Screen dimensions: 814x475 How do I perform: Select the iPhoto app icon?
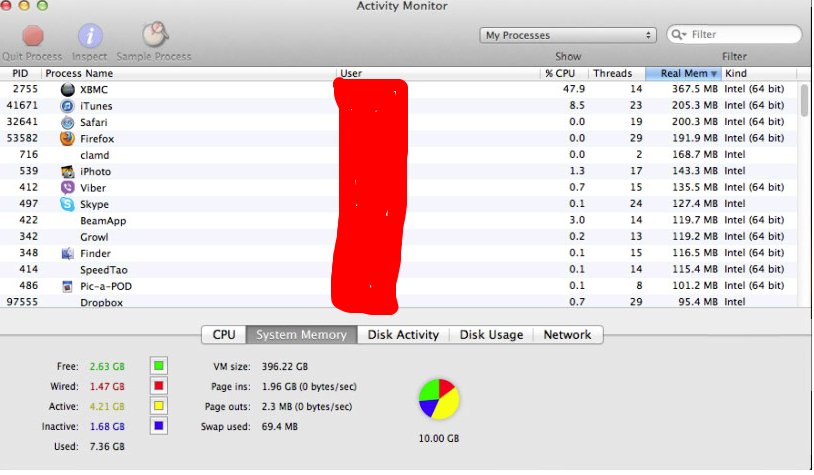click(67, 171)
